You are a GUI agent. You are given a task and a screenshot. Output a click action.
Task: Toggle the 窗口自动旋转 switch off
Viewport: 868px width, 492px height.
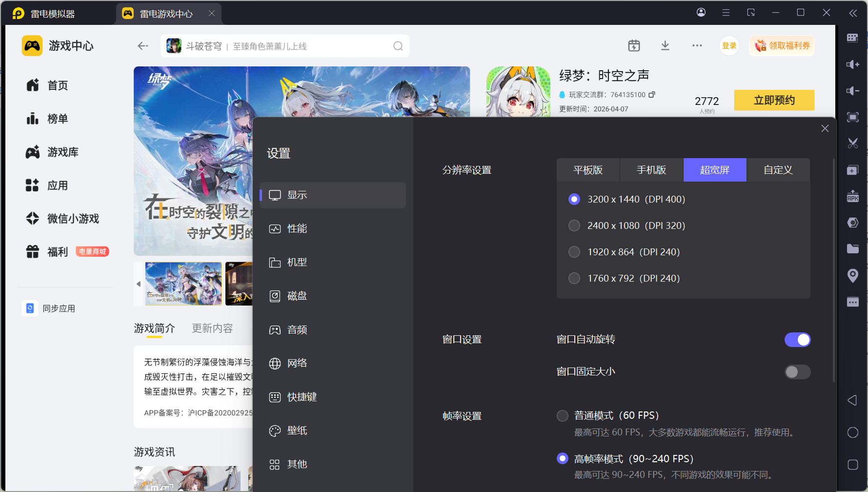tap(797, 340)
